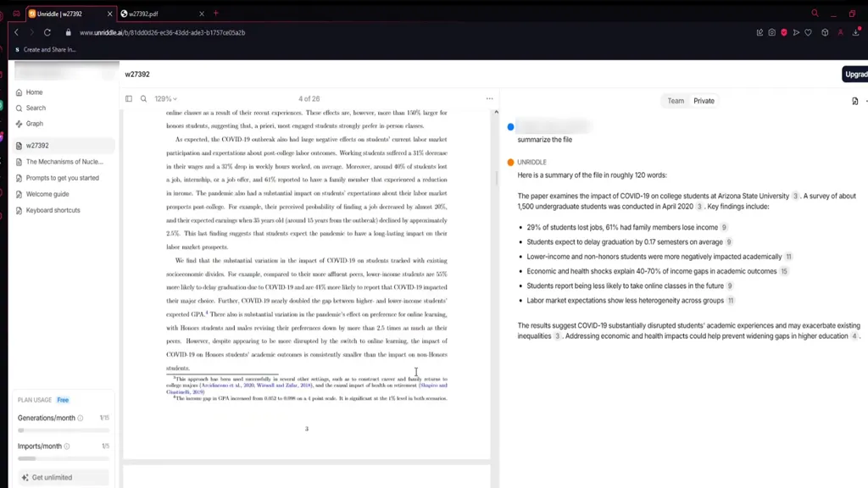
Task: Click citation 4 after higher education
Action: pos(854,335)
